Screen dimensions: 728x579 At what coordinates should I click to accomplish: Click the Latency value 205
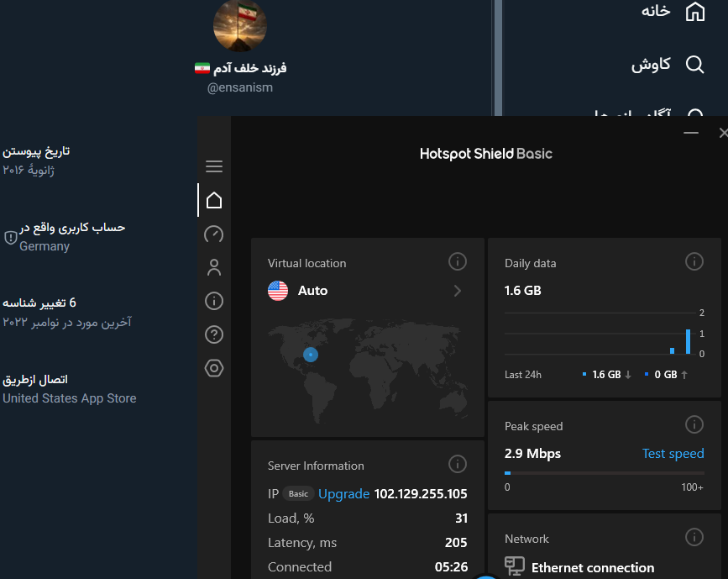456,543
